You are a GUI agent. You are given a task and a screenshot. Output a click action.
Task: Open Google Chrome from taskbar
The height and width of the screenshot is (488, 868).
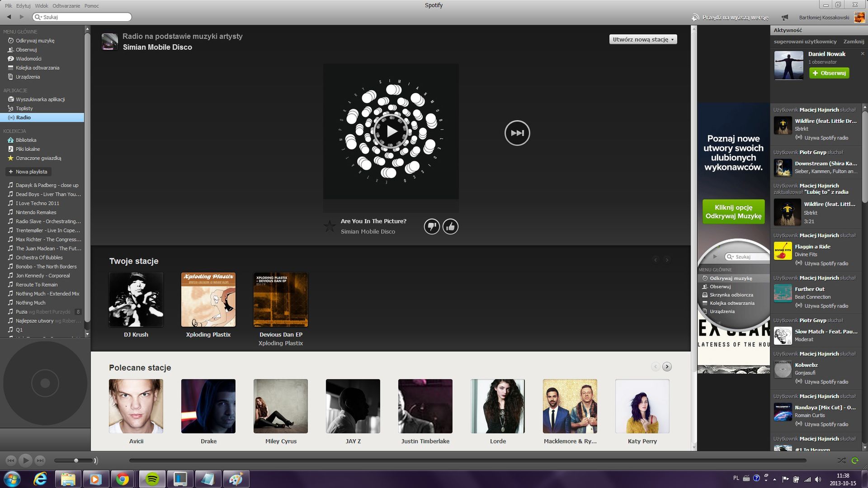122,479
